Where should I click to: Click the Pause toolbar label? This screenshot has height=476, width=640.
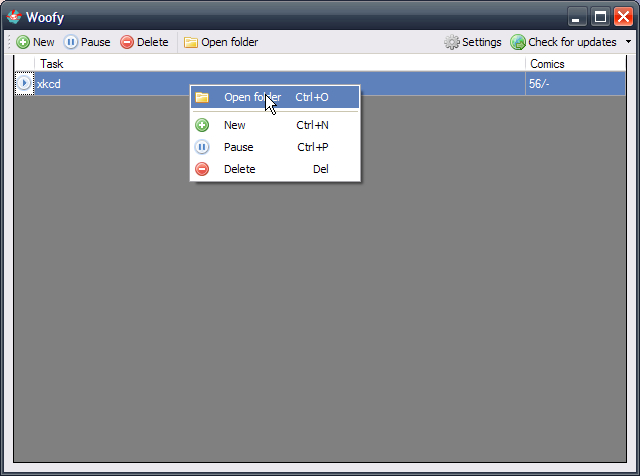click(x=96, y=42)
